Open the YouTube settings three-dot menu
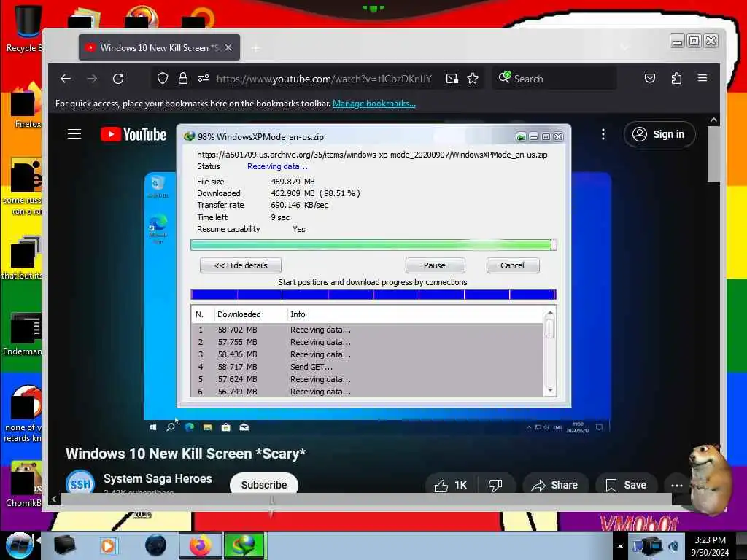 tap(603, 134)
